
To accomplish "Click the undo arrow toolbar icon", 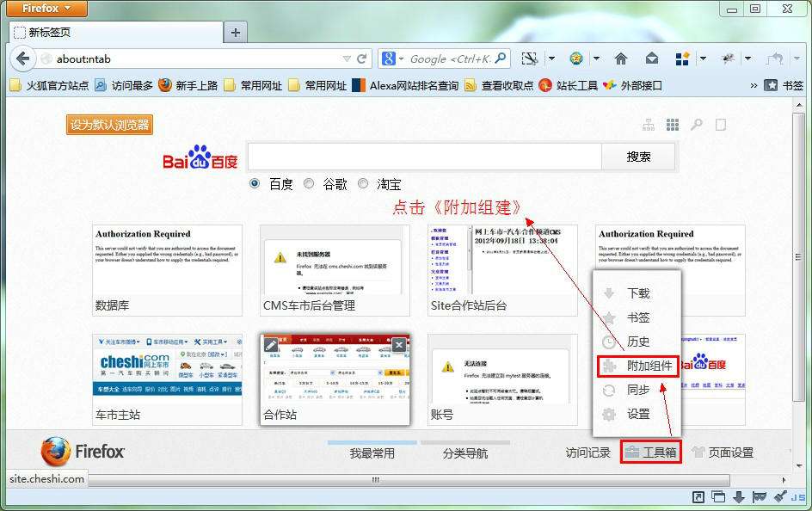I will 775,58.
